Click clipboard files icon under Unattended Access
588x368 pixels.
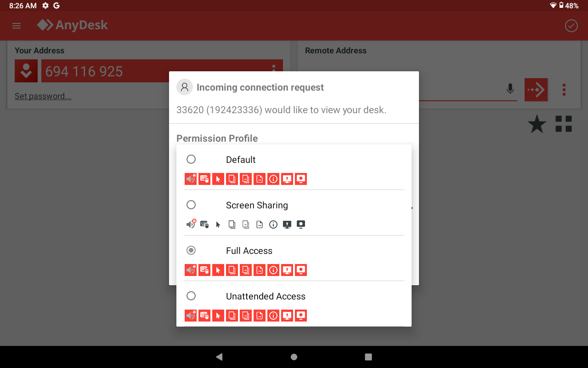246,316
